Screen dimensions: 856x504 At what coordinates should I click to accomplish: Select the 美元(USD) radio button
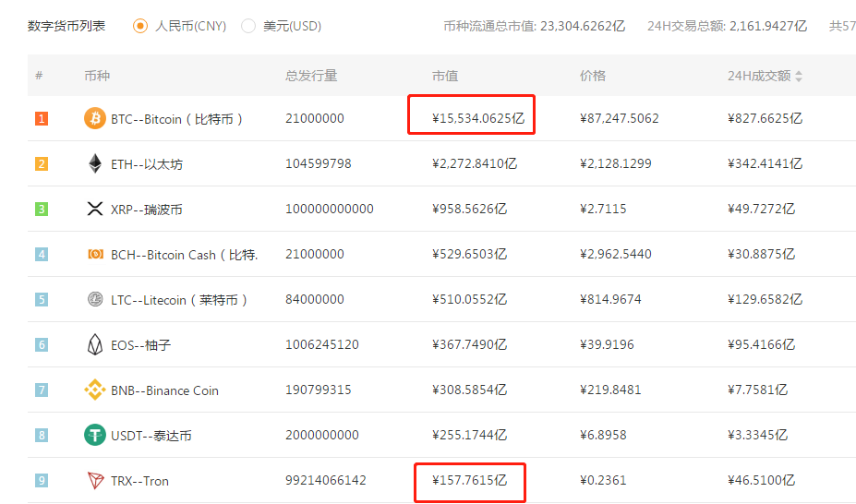[x=248, y=26]
